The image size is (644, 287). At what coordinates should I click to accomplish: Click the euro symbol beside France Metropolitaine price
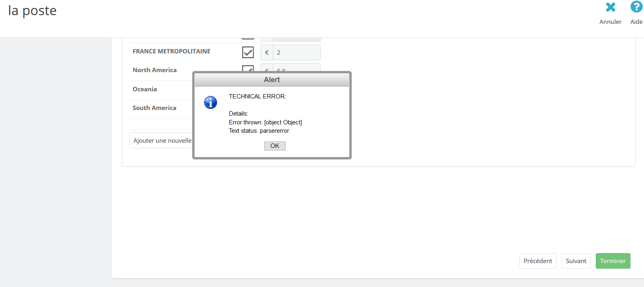(x=267, y=53)
